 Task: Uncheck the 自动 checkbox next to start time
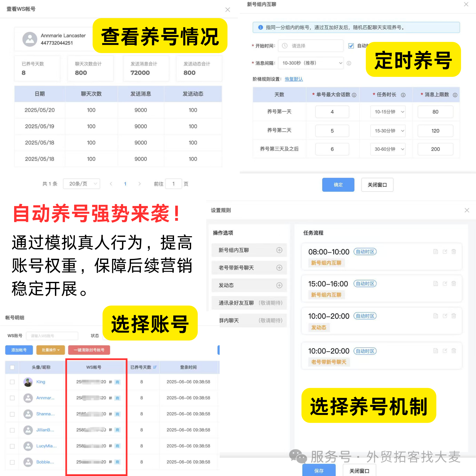[351, 46]
